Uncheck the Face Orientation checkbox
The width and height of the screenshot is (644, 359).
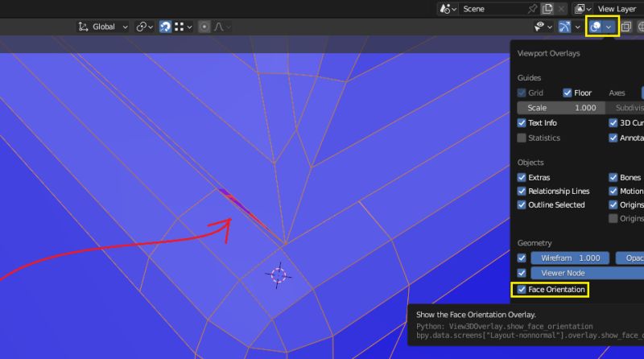pyautogui.click(x=522, y=290)
